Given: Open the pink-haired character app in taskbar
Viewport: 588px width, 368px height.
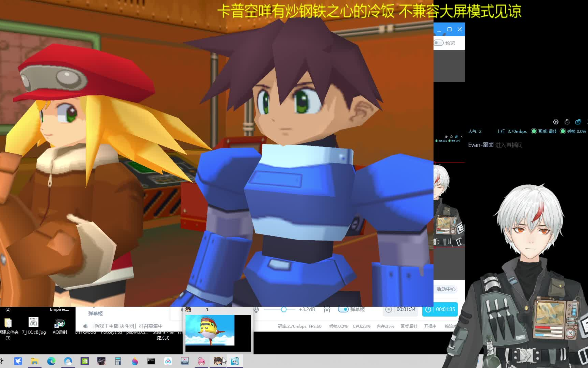Looking at the screenshot, I should [201, 361].
